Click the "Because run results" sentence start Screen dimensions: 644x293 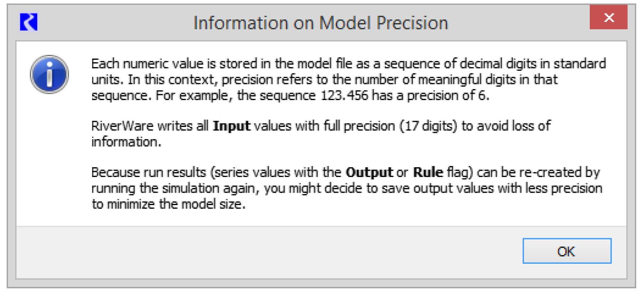149,172
